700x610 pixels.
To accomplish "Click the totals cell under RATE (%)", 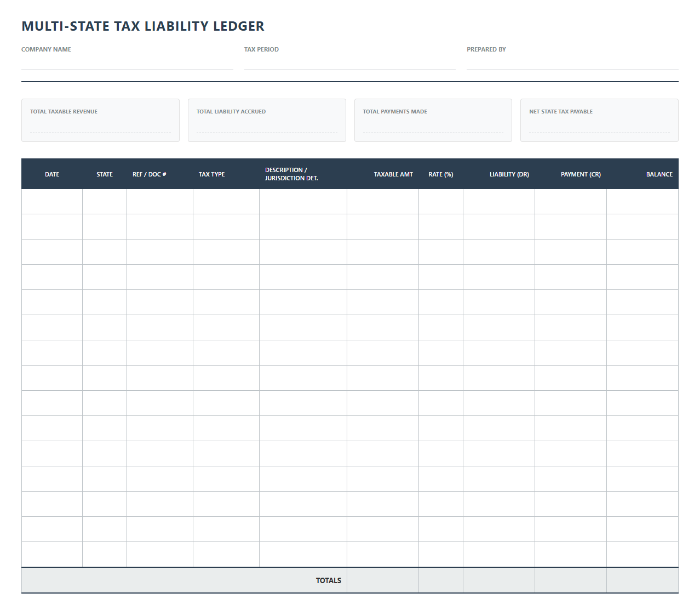I will [441, 580].
